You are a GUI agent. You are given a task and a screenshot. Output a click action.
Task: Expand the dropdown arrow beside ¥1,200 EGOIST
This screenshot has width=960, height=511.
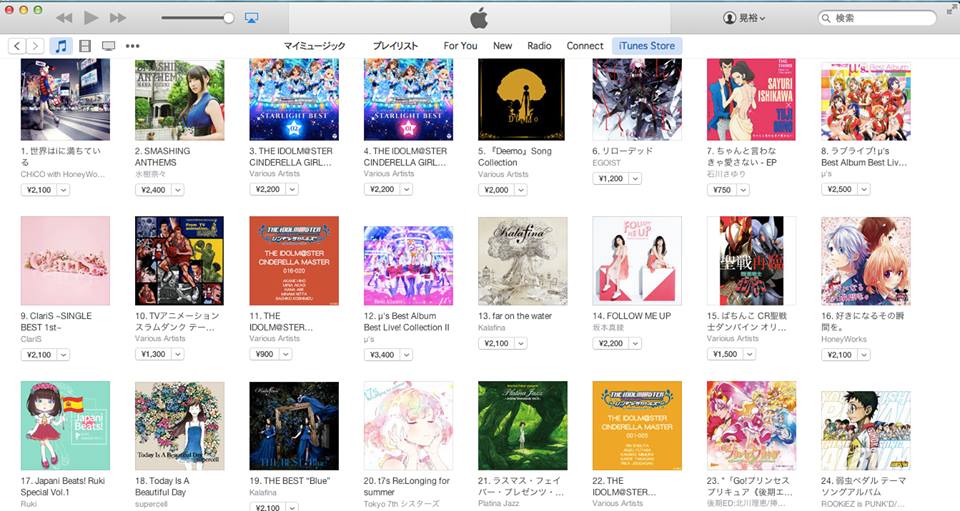click(x=635, y=179)
